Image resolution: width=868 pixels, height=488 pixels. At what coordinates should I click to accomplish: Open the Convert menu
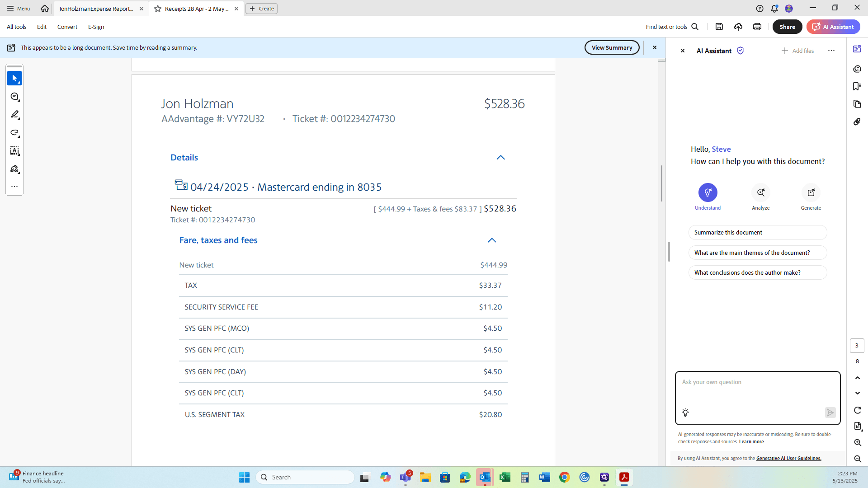[67, 27]
